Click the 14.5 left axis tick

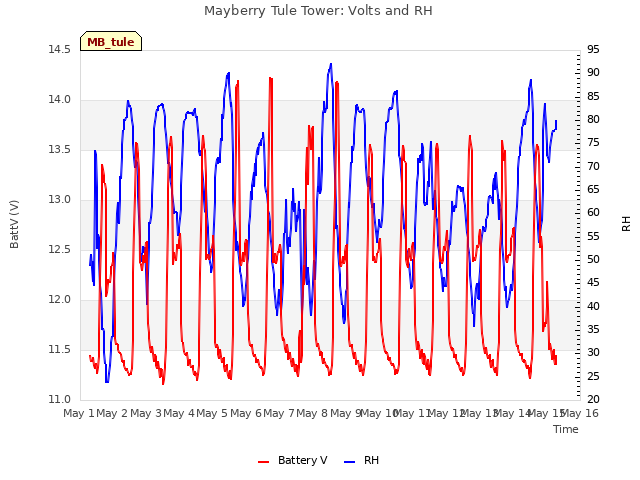(60, 49)
